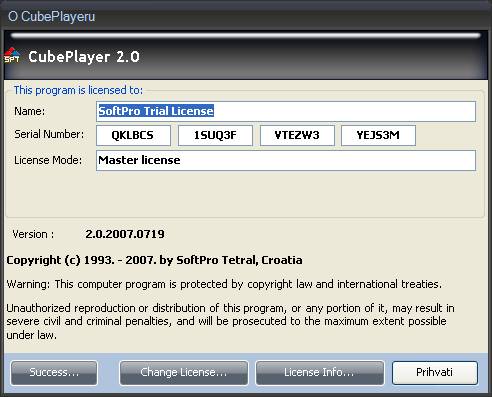Click the CubePlayer 2.0 header title

(84, 57)
